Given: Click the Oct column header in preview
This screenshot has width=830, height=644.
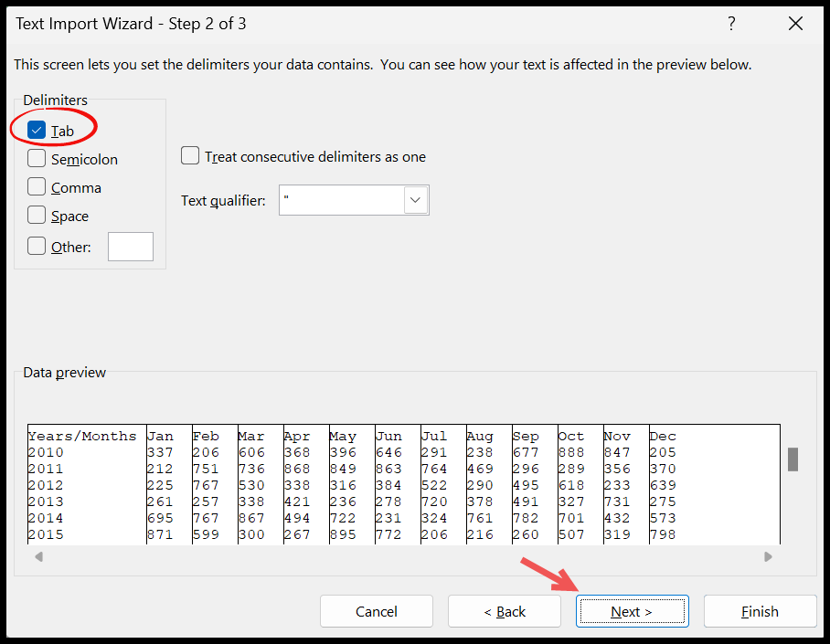Looking at the screenshot, I should click(571, 436).
